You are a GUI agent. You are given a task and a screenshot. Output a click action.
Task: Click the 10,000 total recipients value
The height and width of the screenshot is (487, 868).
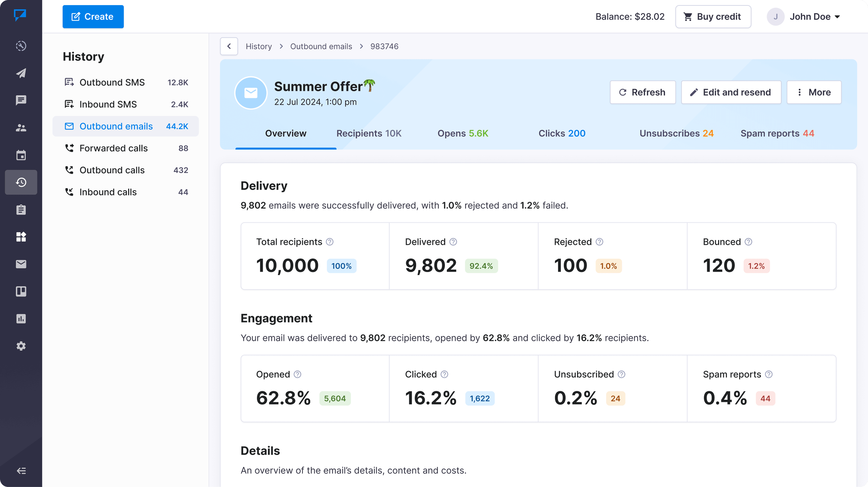288,266
